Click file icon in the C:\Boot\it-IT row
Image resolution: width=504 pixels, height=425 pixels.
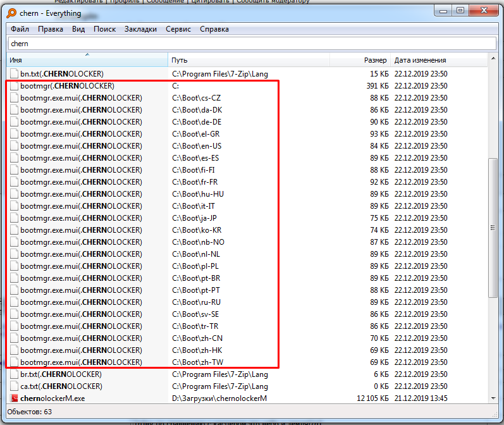14,206
